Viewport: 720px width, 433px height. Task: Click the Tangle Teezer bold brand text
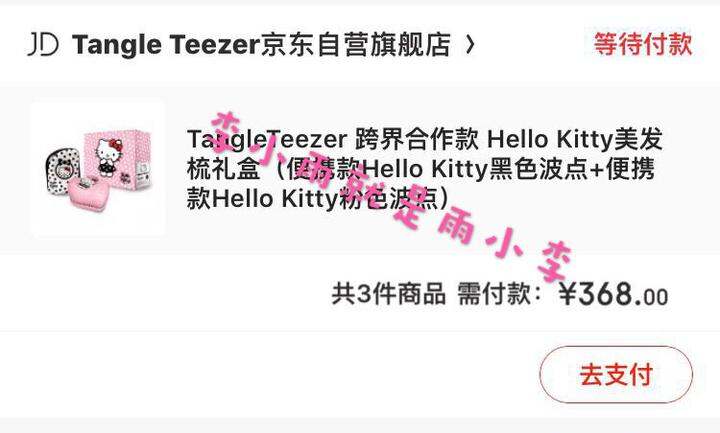[166, 45]
